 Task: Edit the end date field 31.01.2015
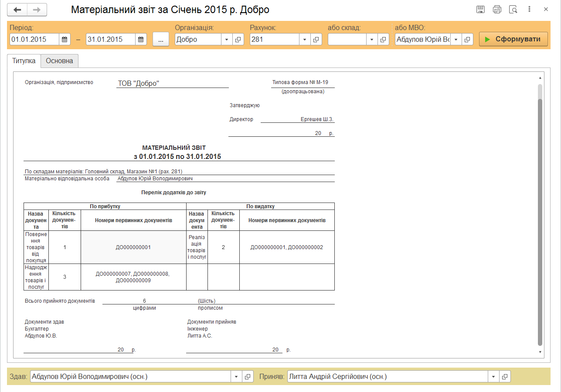pyautogui.click(x=111, y=39)
